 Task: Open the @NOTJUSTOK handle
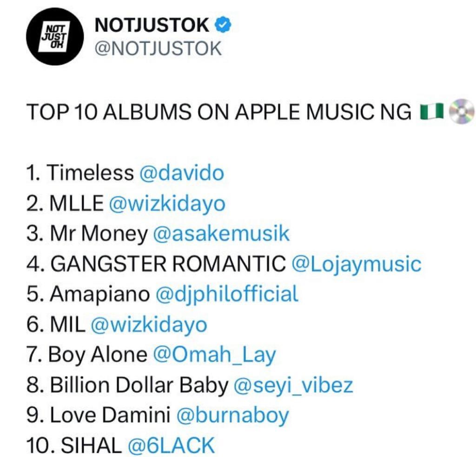159,48
